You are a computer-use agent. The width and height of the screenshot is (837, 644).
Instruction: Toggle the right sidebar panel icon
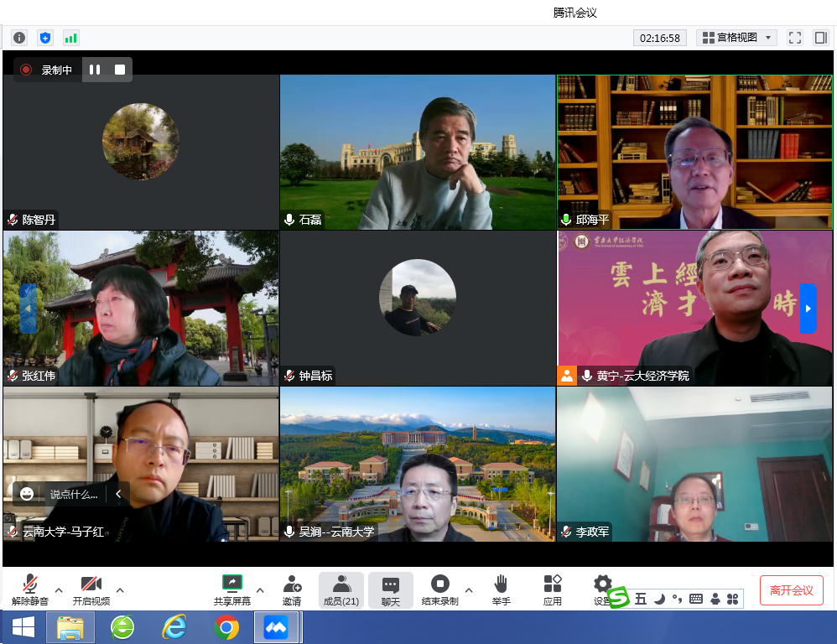(x=820, y=38)
